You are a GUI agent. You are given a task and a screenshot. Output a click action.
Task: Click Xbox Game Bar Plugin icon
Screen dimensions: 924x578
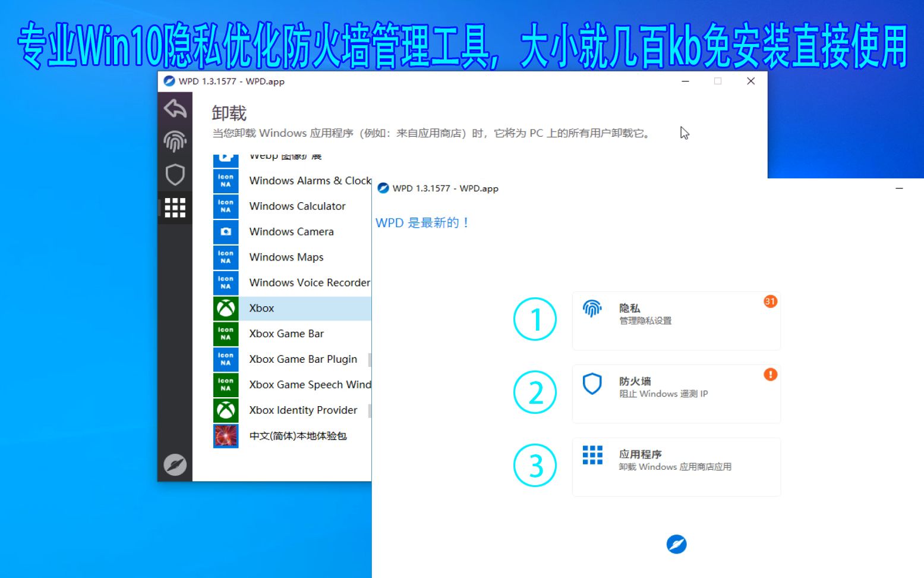226,359
